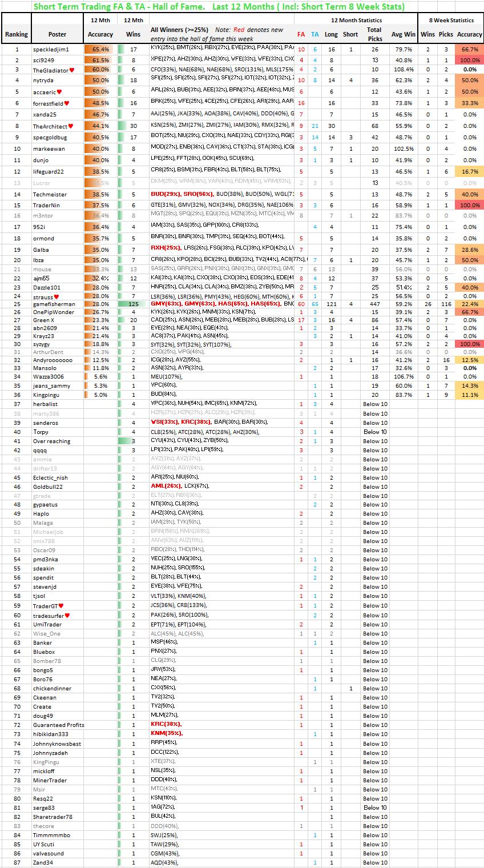Select the red AML(26%) entry for Goldbull22
The height and width of the screenshot is (868, 484).
[166, 487]
